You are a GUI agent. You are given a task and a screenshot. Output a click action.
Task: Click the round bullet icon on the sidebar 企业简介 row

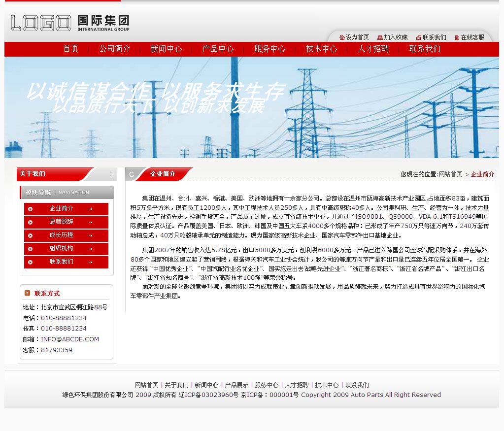click(x=30, y=209)
